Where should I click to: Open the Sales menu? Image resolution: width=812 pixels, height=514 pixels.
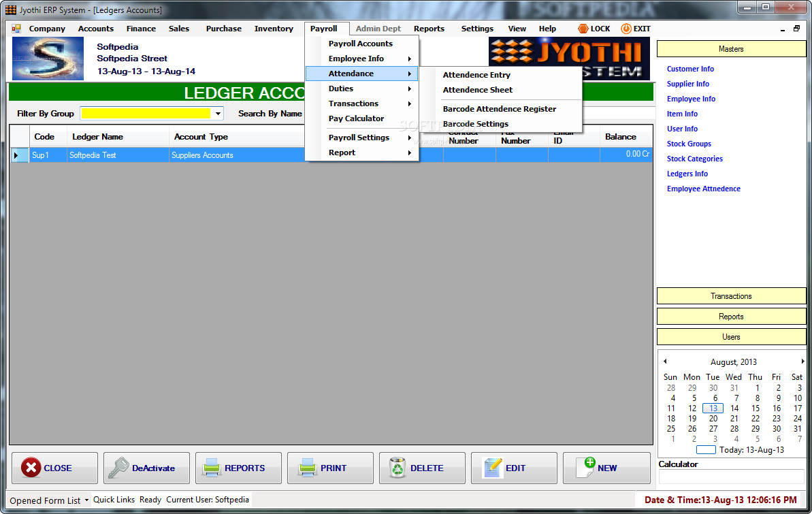[x=178, y=29]
